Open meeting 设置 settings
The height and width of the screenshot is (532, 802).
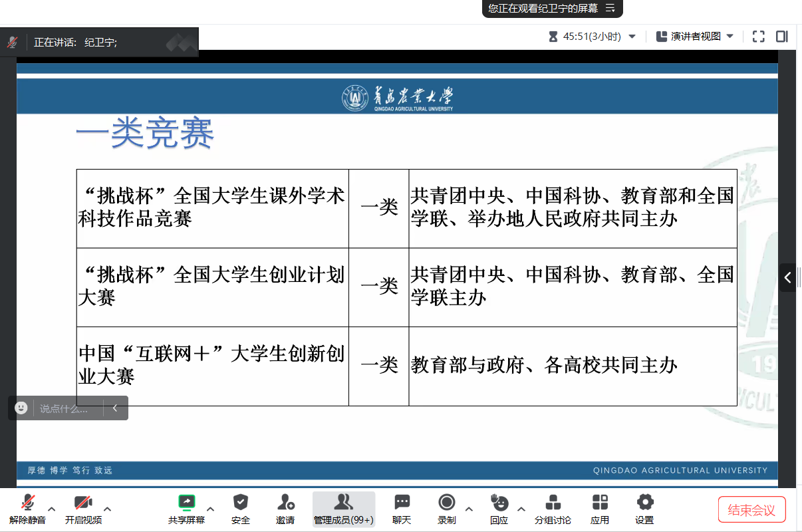pos(644,509)
